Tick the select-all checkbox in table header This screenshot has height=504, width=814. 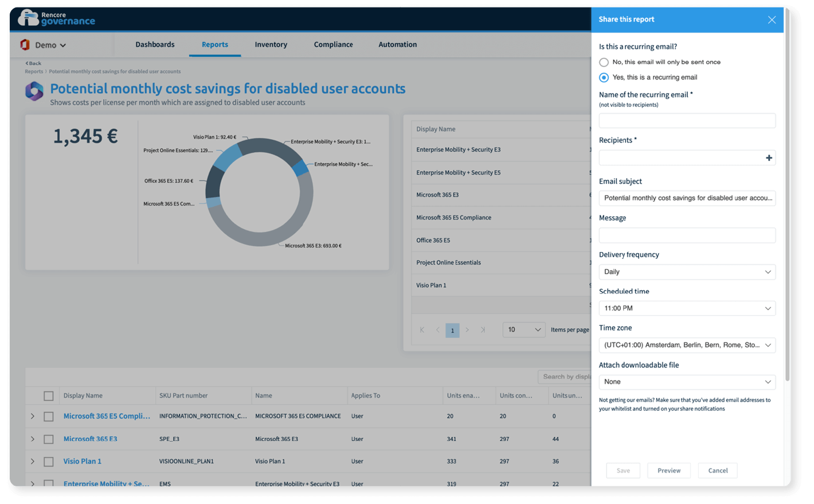click(x=49, y=396)
